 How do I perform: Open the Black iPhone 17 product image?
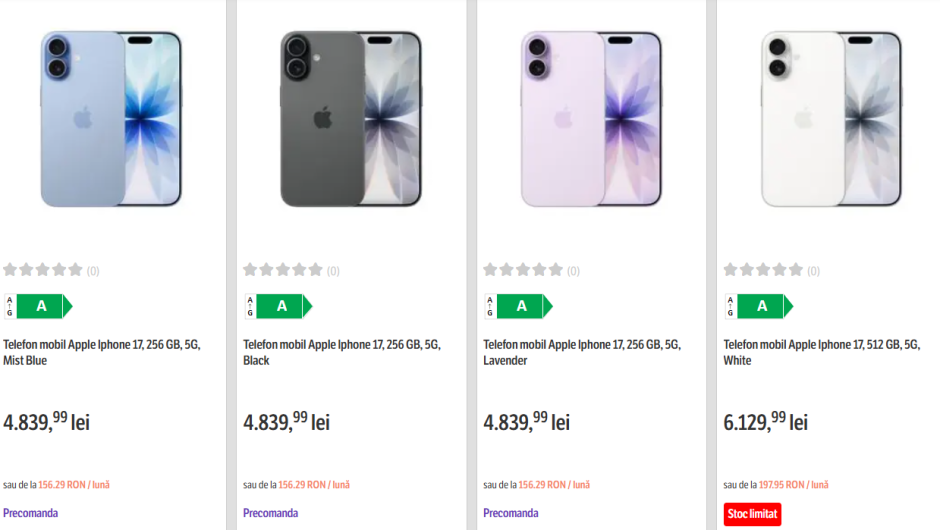[x=351, y=119]
